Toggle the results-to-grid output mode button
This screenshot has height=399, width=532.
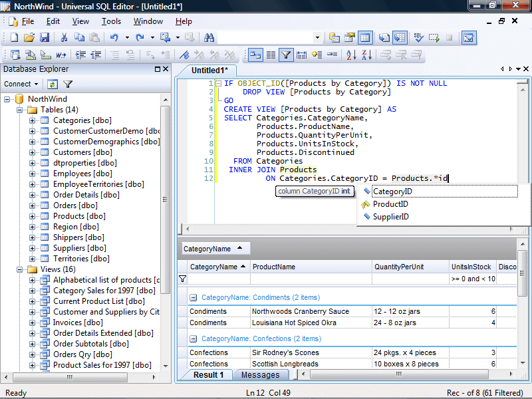tap(400, 37)
